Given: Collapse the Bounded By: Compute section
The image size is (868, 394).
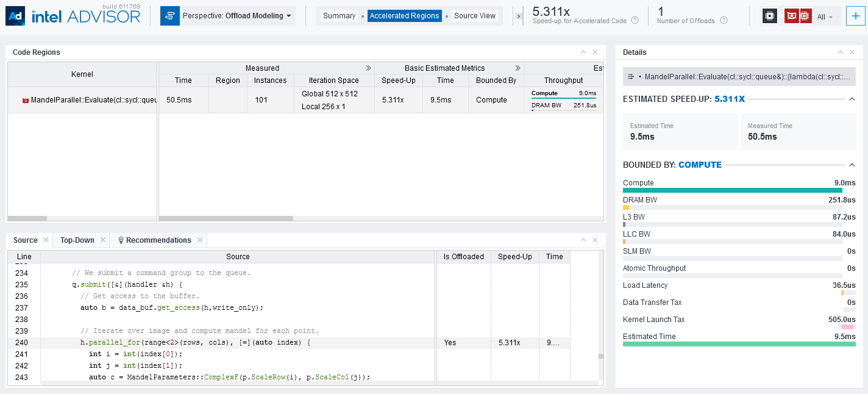Looking at the screenshot, I should tap(852, 165).
